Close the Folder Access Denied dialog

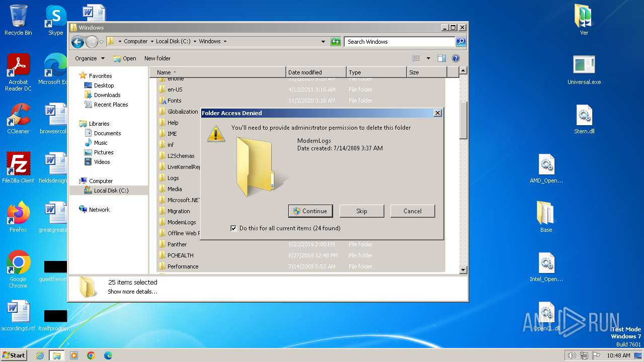437,113
